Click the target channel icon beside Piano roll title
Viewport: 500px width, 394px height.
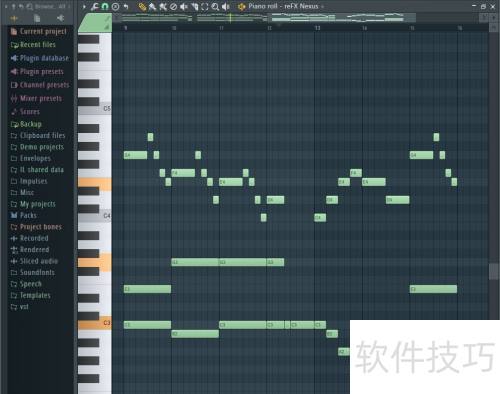click(241, 6)
